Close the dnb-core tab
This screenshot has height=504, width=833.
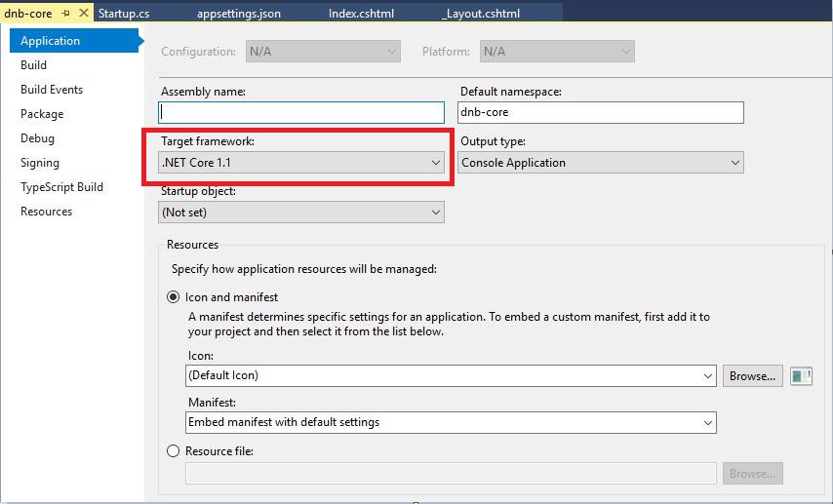[83, 14]
